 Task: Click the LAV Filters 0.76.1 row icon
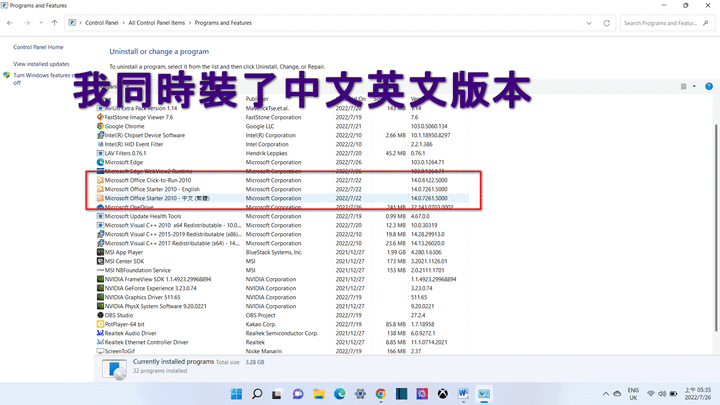coord(100,153)
